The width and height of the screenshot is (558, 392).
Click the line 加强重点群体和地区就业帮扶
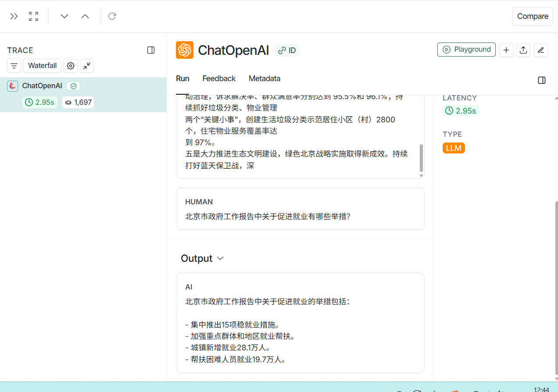[x=240, y=336]
